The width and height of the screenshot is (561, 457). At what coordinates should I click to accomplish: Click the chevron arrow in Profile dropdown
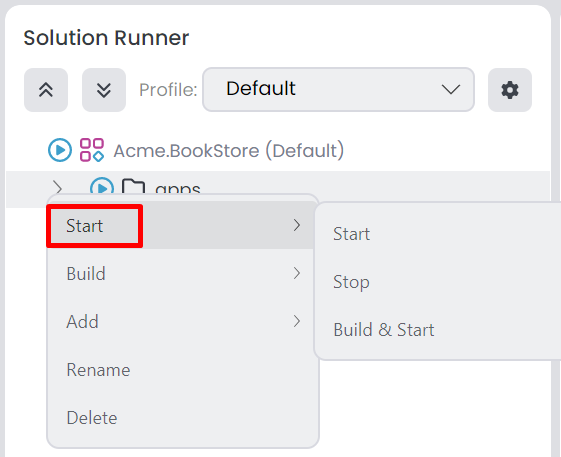click(450, 89)
